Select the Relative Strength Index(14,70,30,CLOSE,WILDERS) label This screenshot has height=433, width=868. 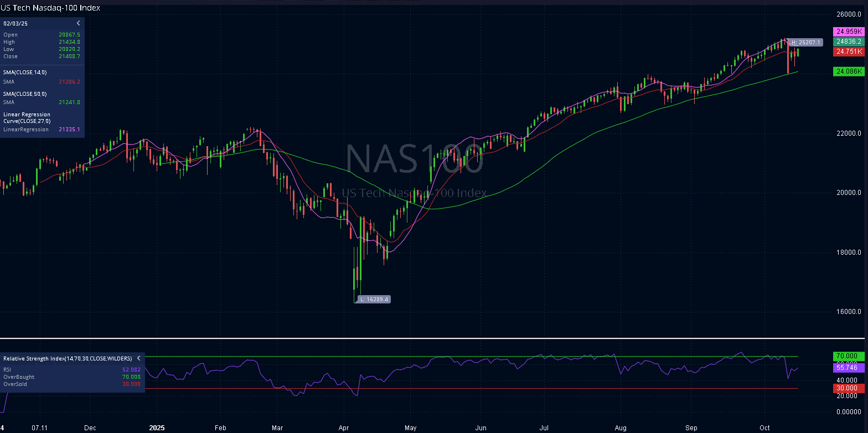pos(68,358)
